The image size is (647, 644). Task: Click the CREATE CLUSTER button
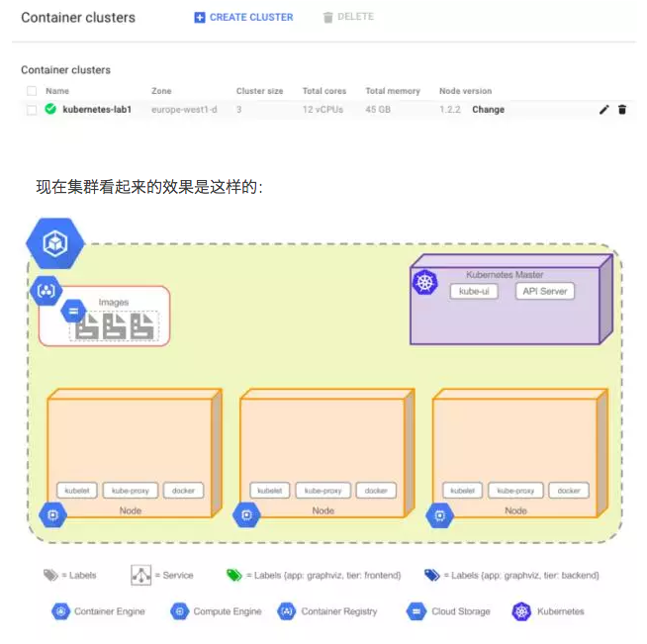pyautogui.click(x=243, y=18)
